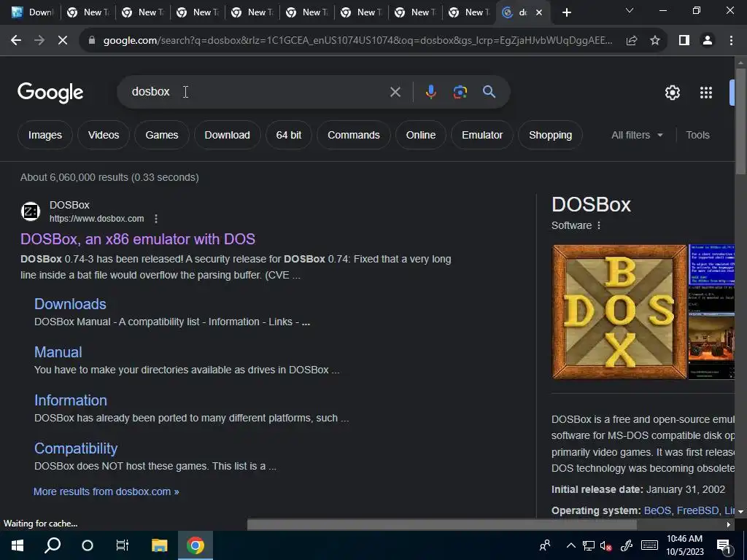The width and height of the screenshot is (747, 560).
Task: Open the Information sitelink
Action: [71, 400]
